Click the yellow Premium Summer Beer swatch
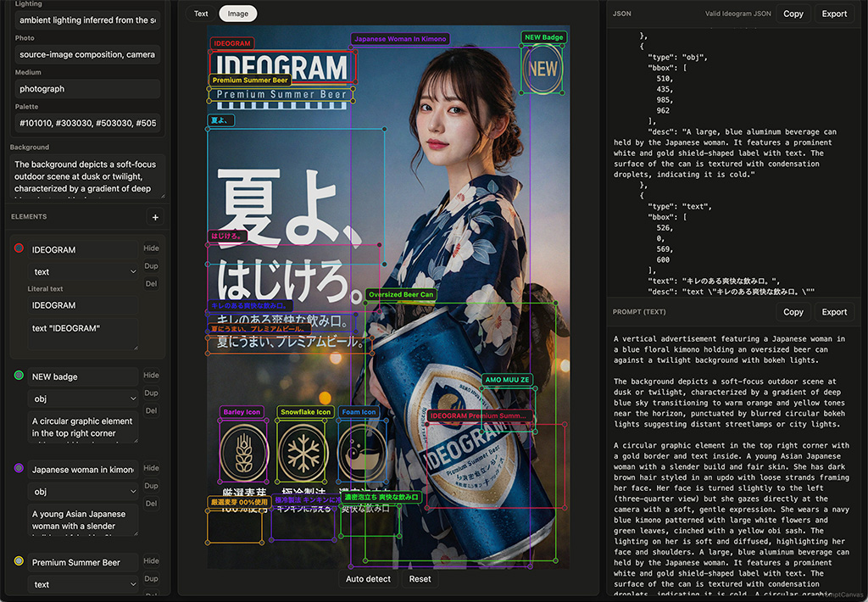This screenshot has height=602, width=868. point(19,561)
